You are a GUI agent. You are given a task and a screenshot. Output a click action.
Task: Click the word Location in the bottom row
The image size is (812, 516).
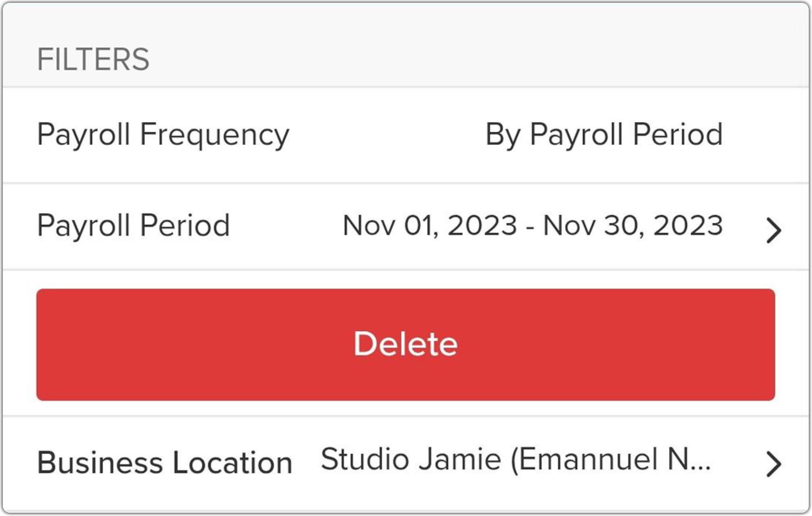[x=233, y=462]
